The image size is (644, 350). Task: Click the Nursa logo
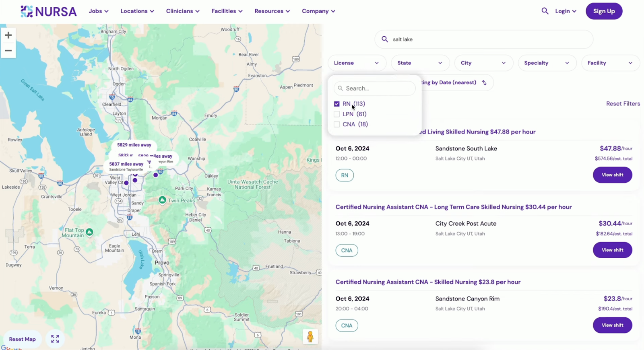tap(48, 11)
